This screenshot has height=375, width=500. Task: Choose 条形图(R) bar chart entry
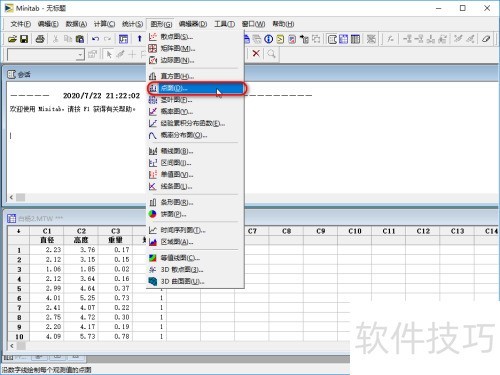click(x=195, y=202)
